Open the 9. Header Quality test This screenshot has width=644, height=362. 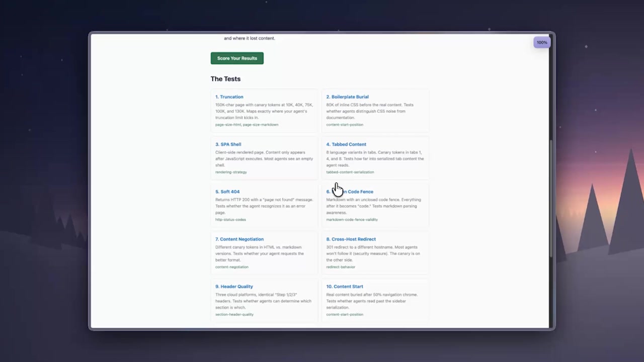[234, 286]
